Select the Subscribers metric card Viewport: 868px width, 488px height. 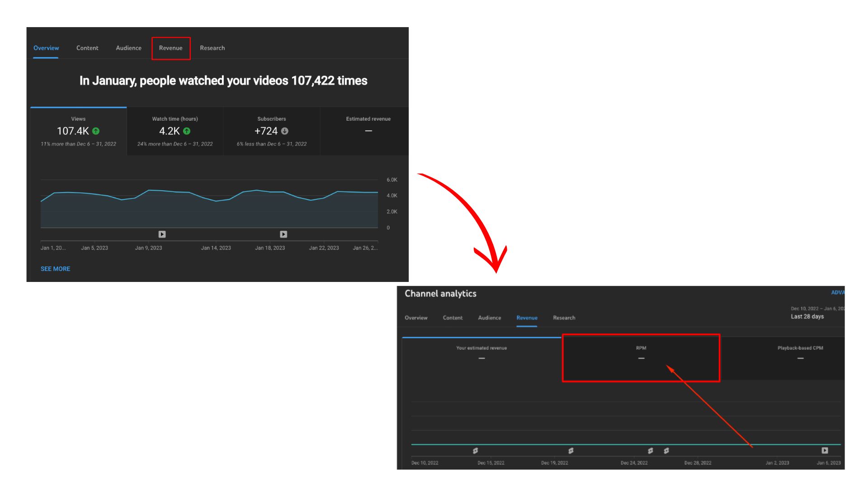271,131
